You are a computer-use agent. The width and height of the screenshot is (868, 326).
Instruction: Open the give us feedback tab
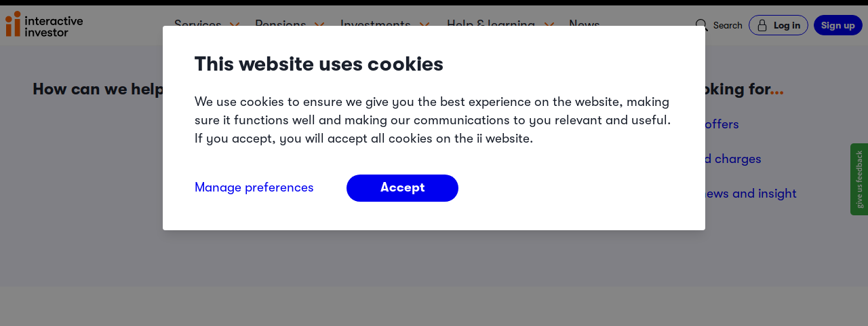859,179
